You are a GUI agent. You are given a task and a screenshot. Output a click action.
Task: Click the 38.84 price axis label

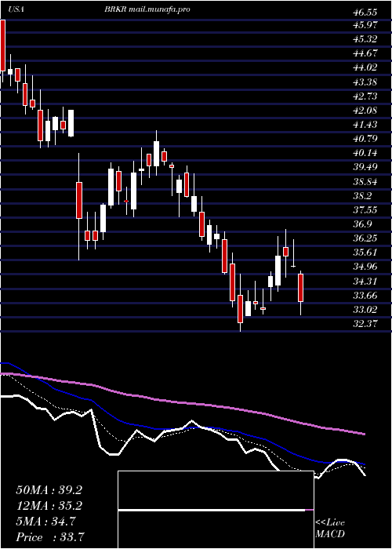(x=365, y=182)
